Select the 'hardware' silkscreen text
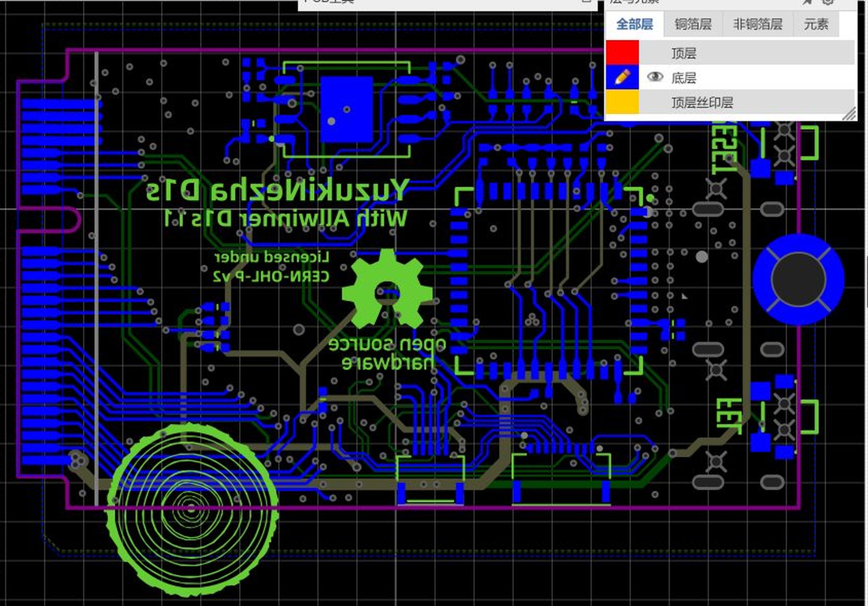 point(388,363)
